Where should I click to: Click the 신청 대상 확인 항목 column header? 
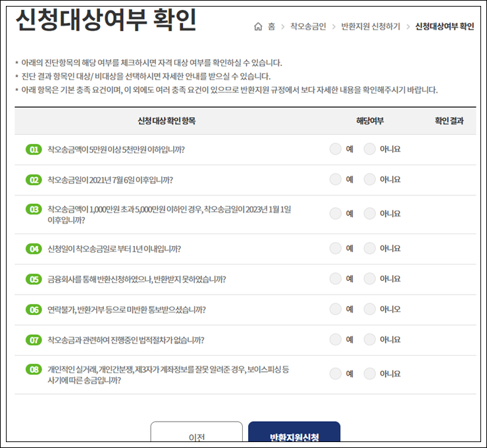(167, 121)
